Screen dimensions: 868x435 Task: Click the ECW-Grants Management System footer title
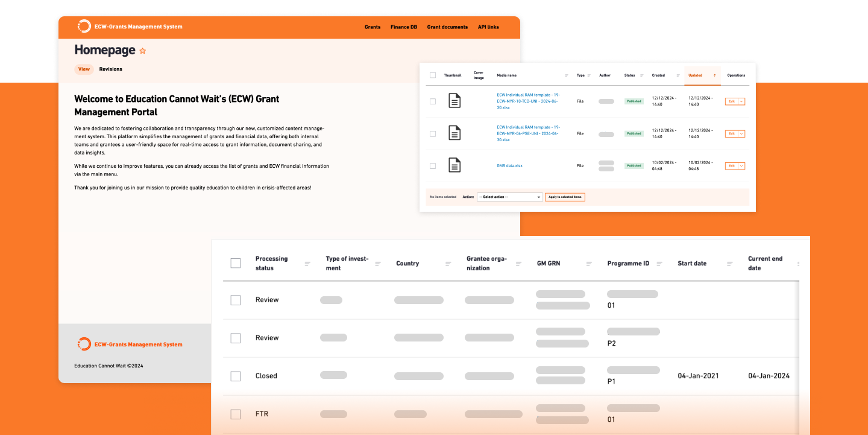click(138, 345)
